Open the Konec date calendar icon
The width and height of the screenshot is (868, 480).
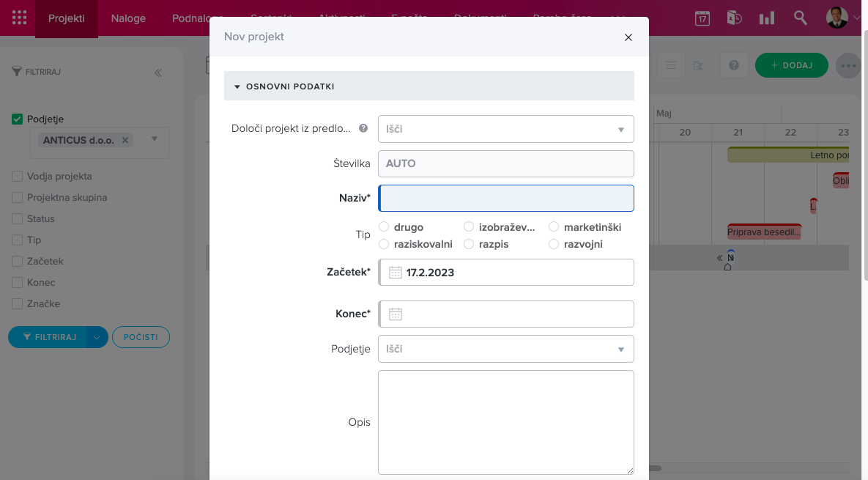[x=396, y=314]
